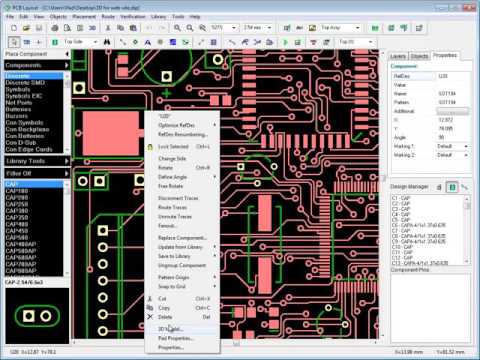
Task: Expand the Components panel arrow
Action: [66, 65]
